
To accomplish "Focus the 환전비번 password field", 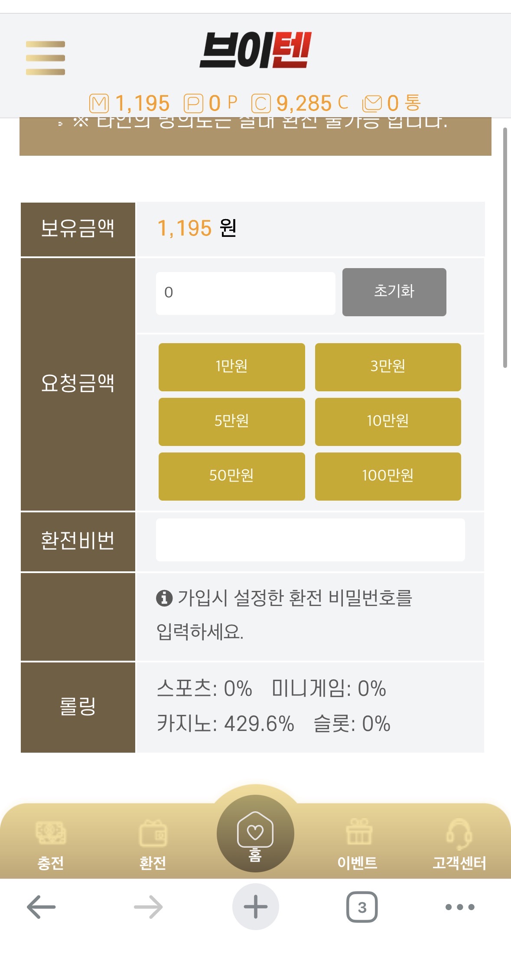I will click(310, 540).
